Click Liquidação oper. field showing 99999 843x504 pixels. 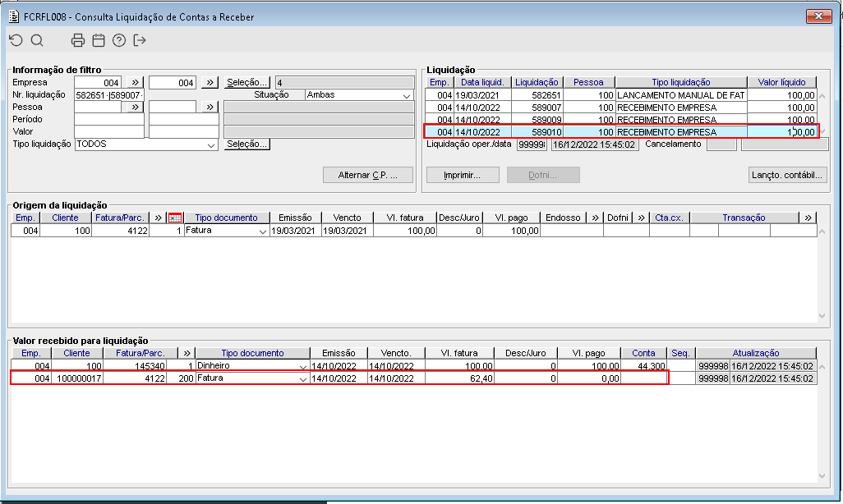[532, 144]
